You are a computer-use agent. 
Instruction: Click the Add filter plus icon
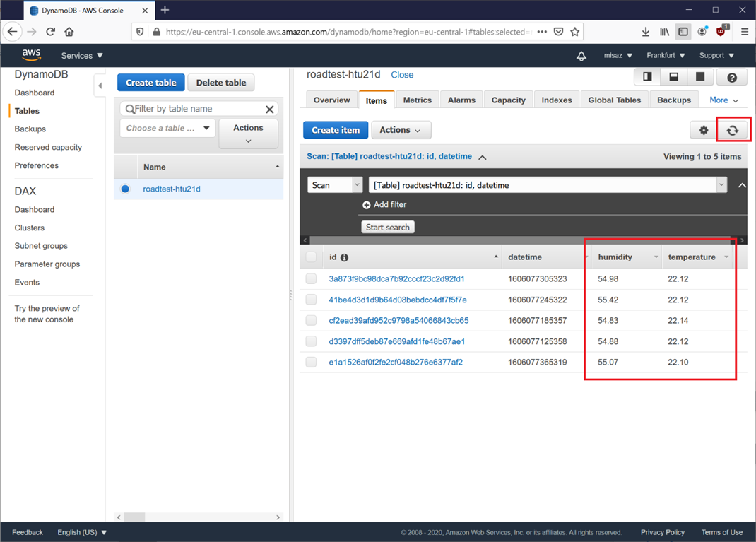(x=367, y=205)
